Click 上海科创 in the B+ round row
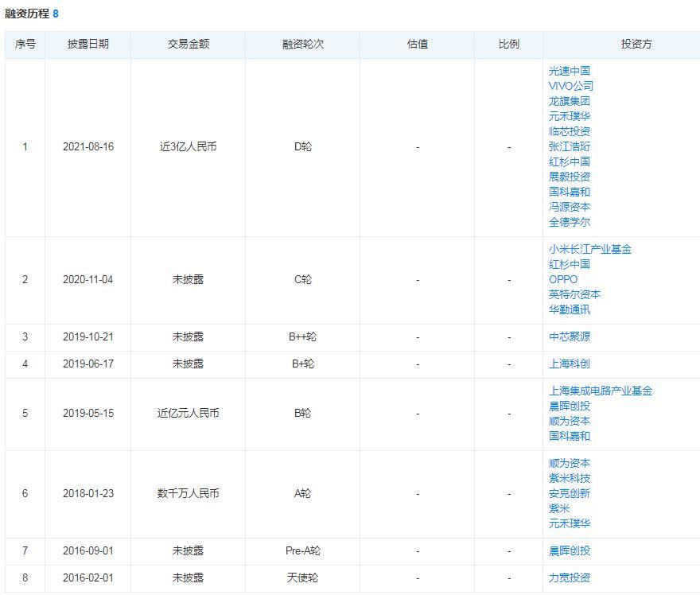 point(569,364)
